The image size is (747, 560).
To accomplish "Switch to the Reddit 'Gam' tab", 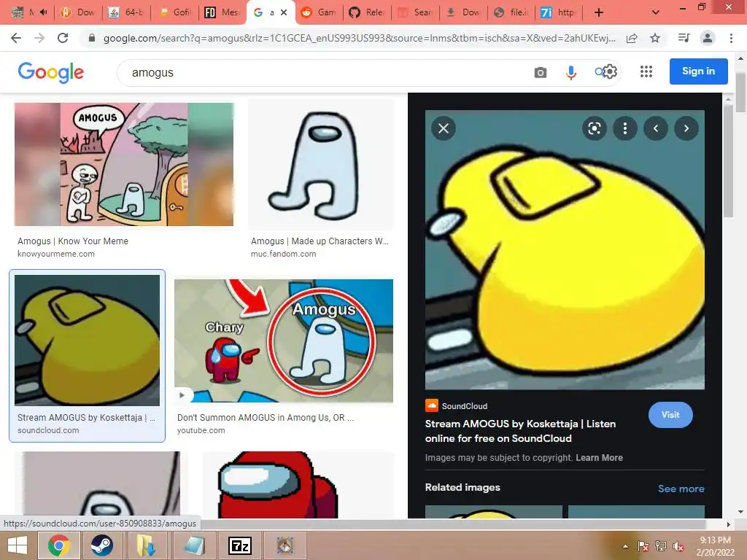I will coord(320,12).
